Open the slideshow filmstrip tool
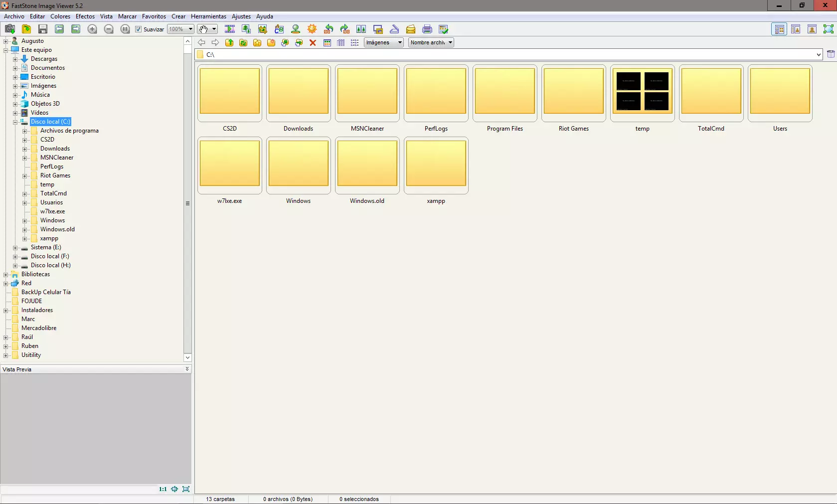Screen dimensions: 837x504 pos(230,29)
